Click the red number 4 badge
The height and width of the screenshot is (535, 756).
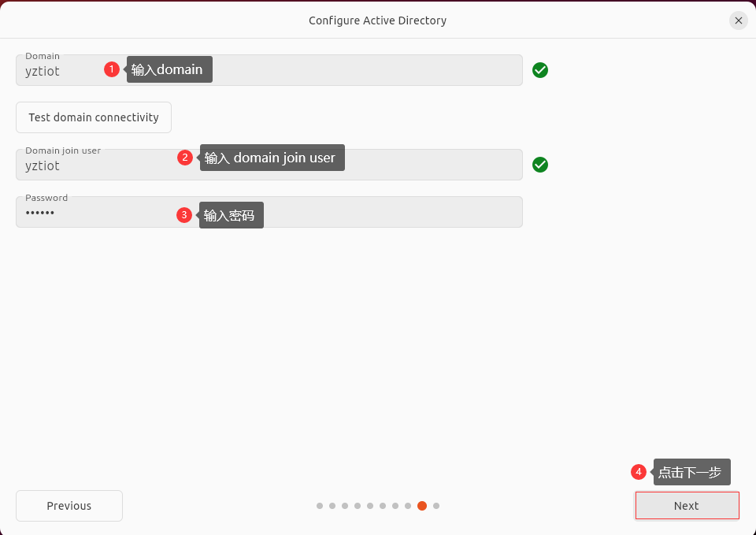click(x=639, y=472)
